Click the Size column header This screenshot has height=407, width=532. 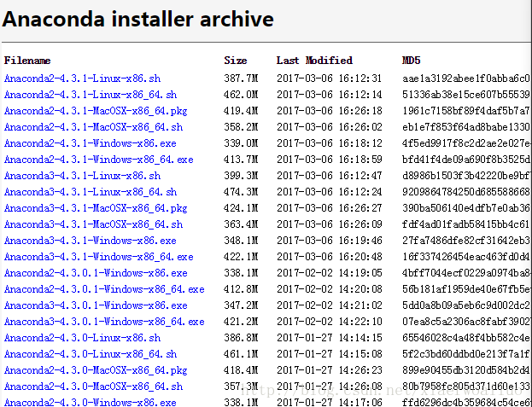(x=236, y=61)
